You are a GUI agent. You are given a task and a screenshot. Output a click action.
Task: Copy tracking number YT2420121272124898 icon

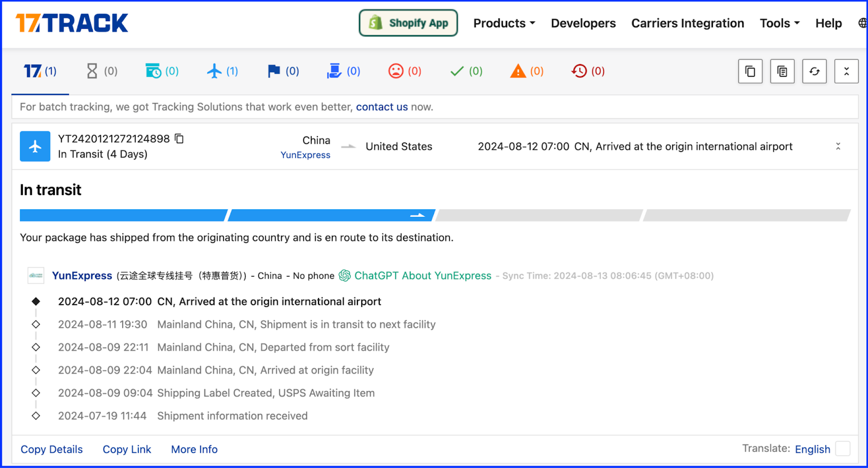tap(179, 139)
